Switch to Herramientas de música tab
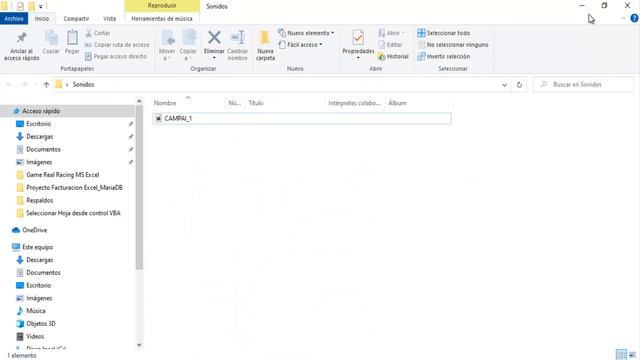This screenshot has height=360, width=640. tap(162, 18)
